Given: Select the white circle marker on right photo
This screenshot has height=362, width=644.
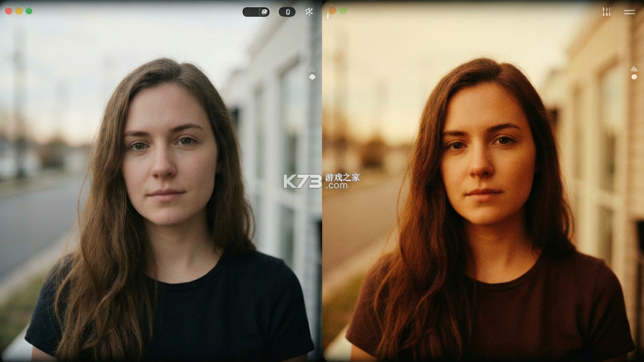Looking at the screenshot, I should (634, 77).
